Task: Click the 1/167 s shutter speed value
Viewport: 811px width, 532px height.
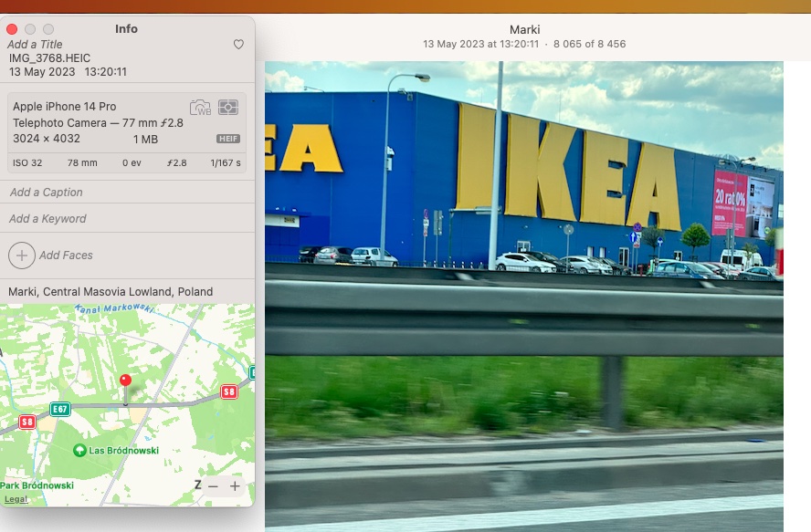Action: pyautogui.click(x=226, y=162)
